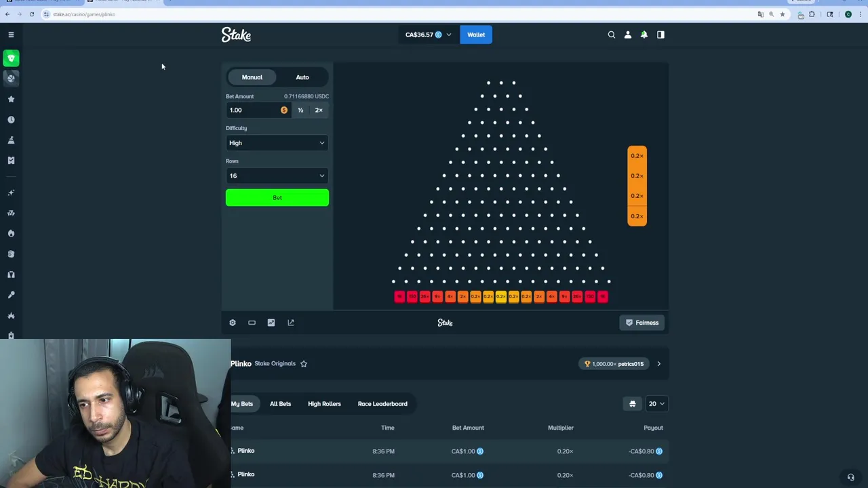Open the hamburger menu in the sidebar

point(11,35)
